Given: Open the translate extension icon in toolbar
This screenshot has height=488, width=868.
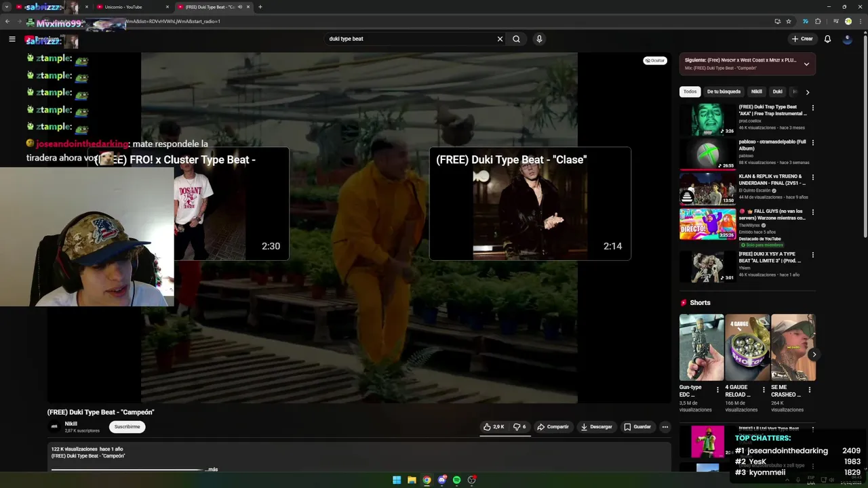Looking at the screenshot, I should [x=805, y=21].
